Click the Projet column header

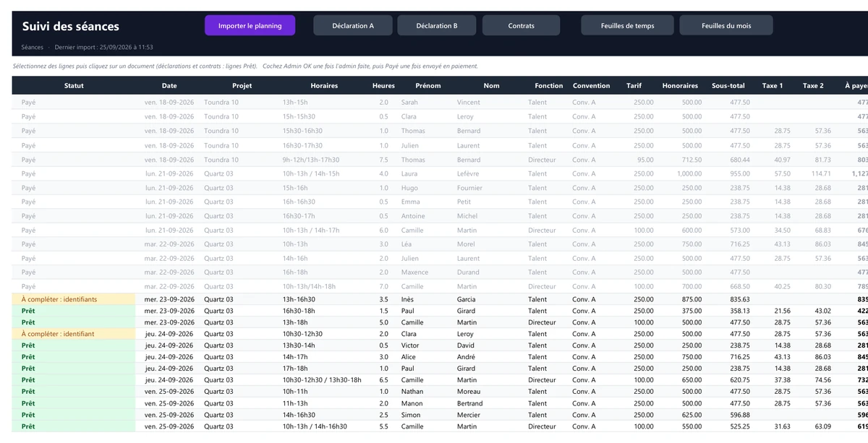[x=242, y=85]
